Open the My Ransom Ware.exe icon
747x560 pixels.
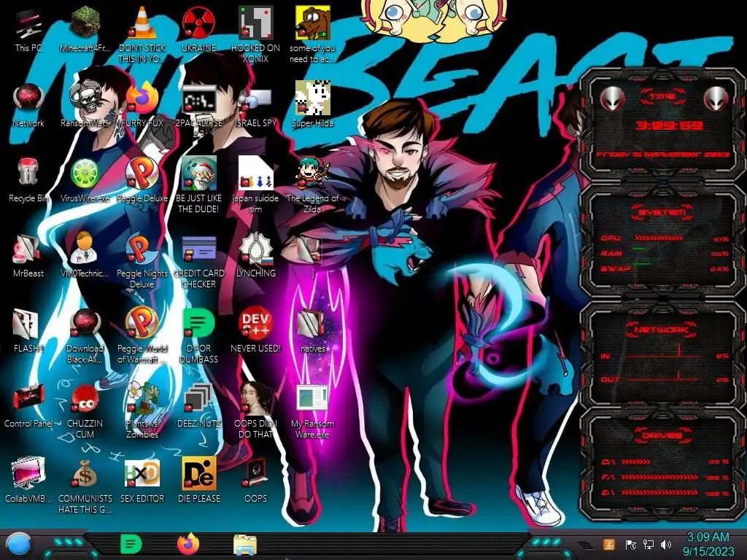[x=312, y=411]
